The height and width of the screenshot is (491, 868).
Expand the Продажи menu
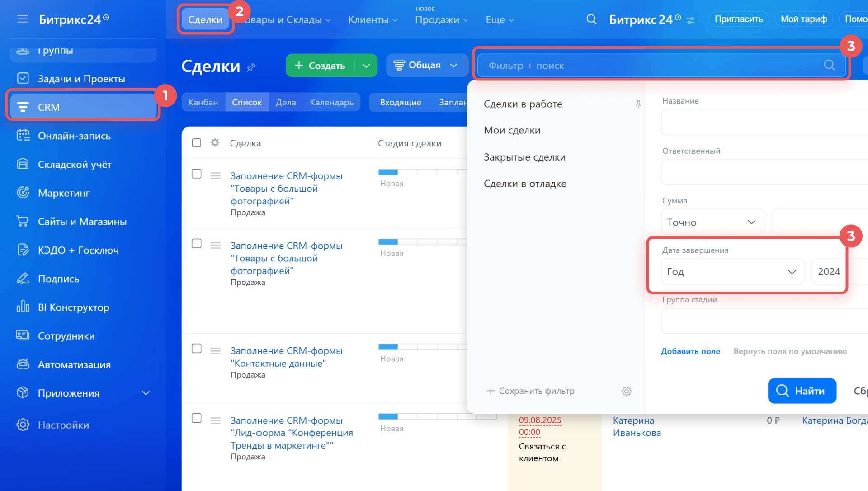(441, 20)
